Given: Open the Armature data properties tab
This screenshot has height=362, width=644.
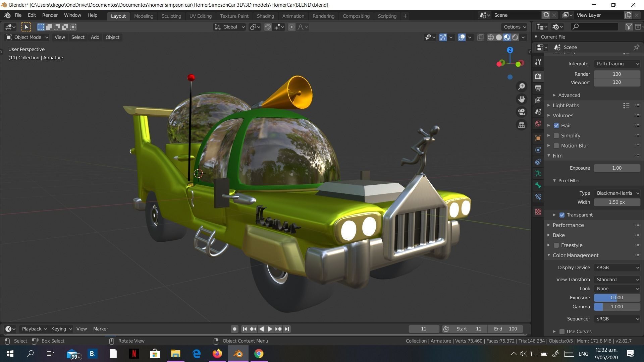Looking at the screenshot, I should pos(538,173).
